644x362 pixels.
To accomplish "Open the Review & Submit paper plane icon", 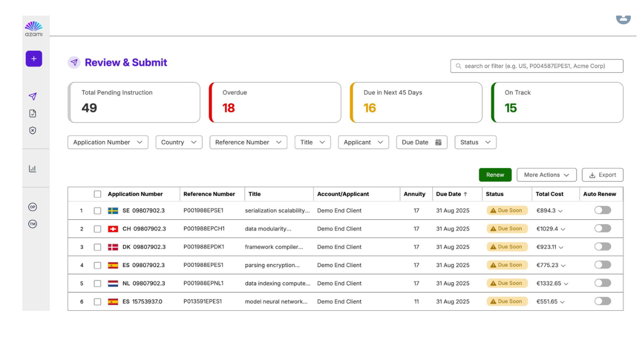I will click(33, 96).
